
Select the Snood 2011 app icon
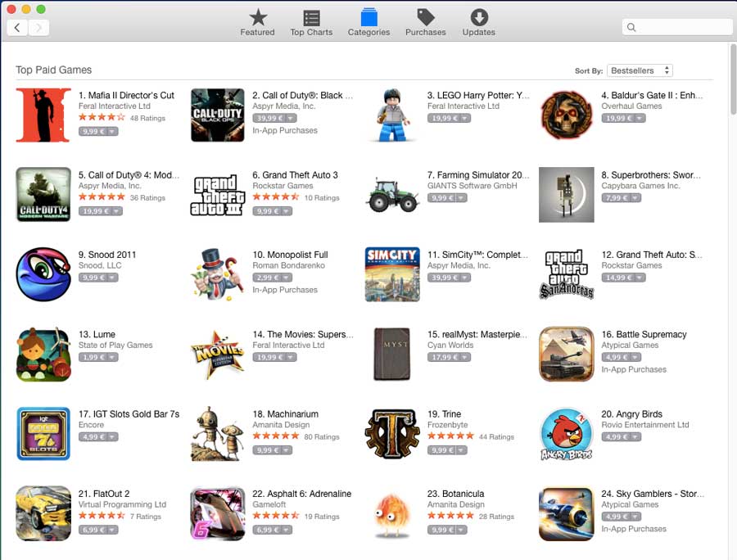click(x=43, y=274)
